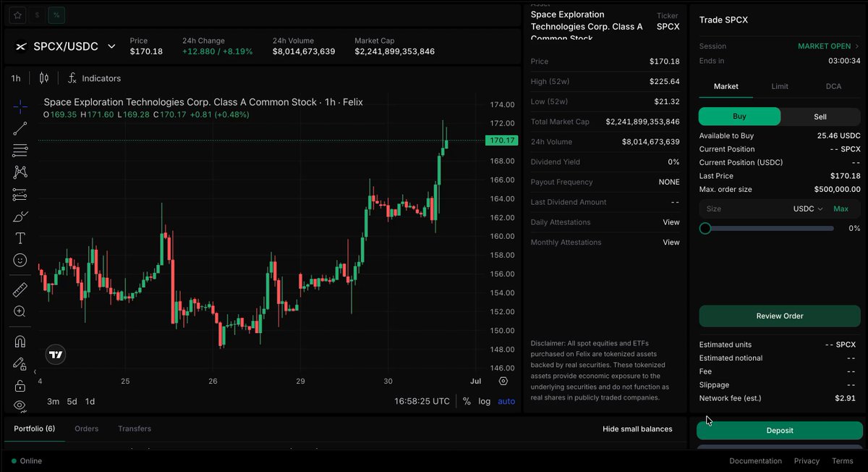Open the Documentation link
Image resolution: width=868 pixels, height=472 pixels.
(755, 461)
